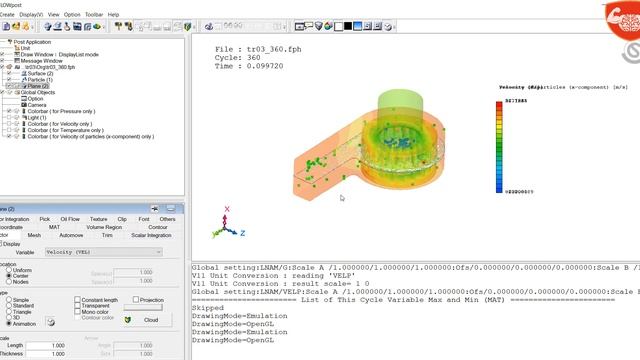Switch to the Scalar Integration tab
The height and width of the screenshot is (360, 640).
(151, 235)
